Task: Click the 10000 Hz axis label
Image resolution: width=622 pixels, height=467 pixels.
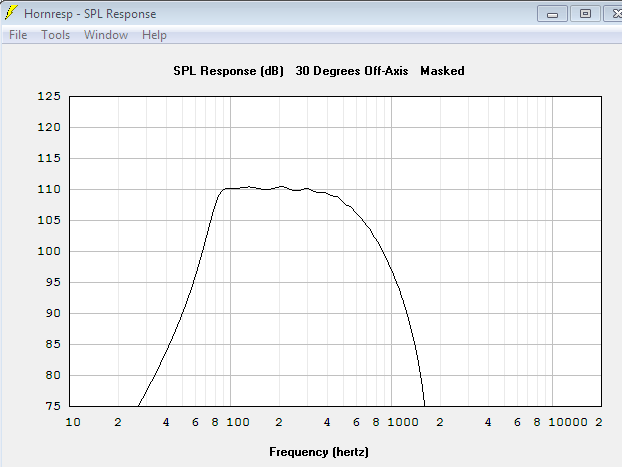Action: (568, 422)
